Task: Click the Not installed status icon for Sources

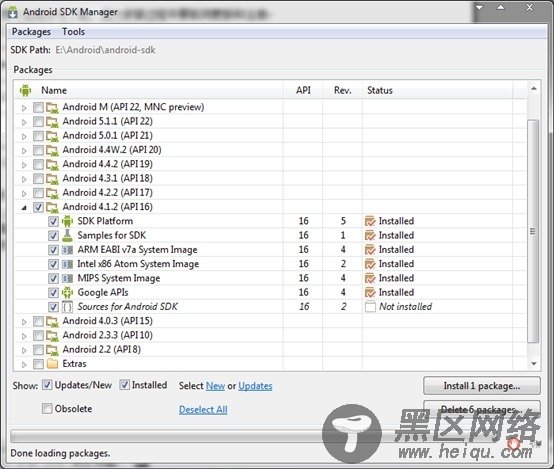Action: tap(370, 307)
